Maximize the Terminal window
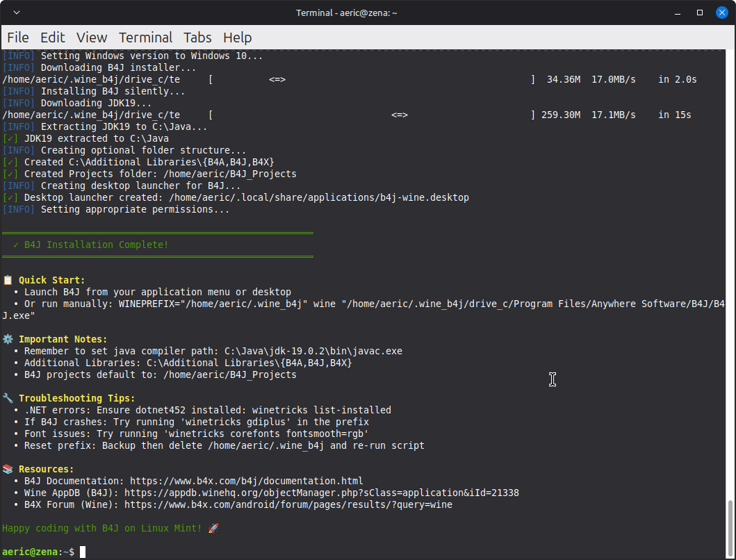 click(699, 13)
